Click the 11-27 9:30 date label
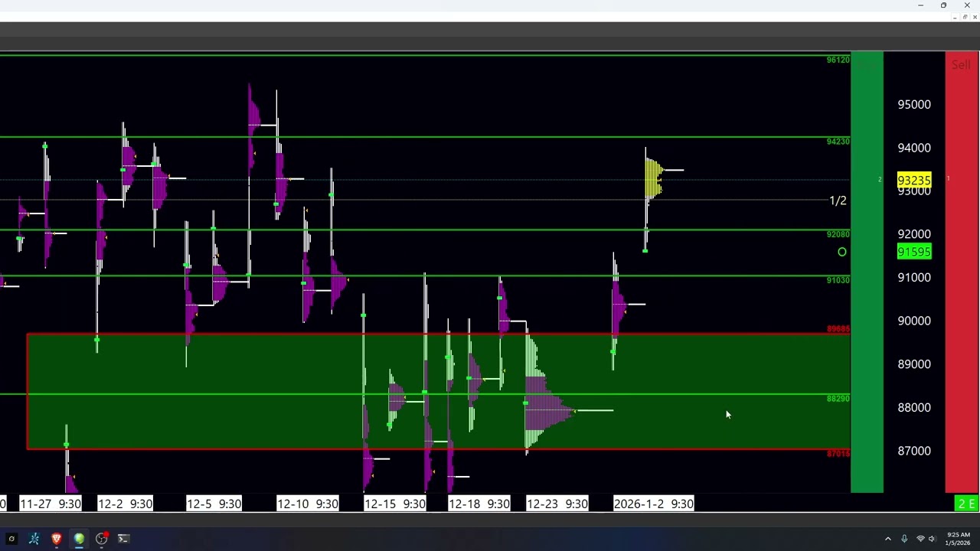The height and width of the screenshot is (551, 980). click(x=51, y=504)
